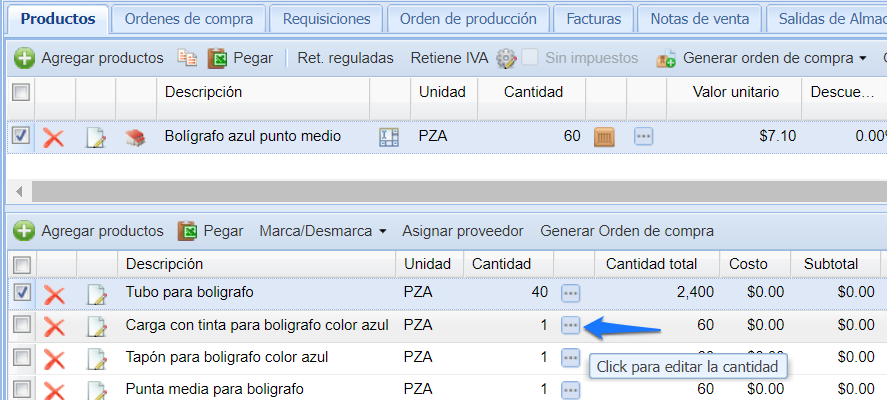Click the grid icon beside the Bolígrafo description

[x=389, y=137]
